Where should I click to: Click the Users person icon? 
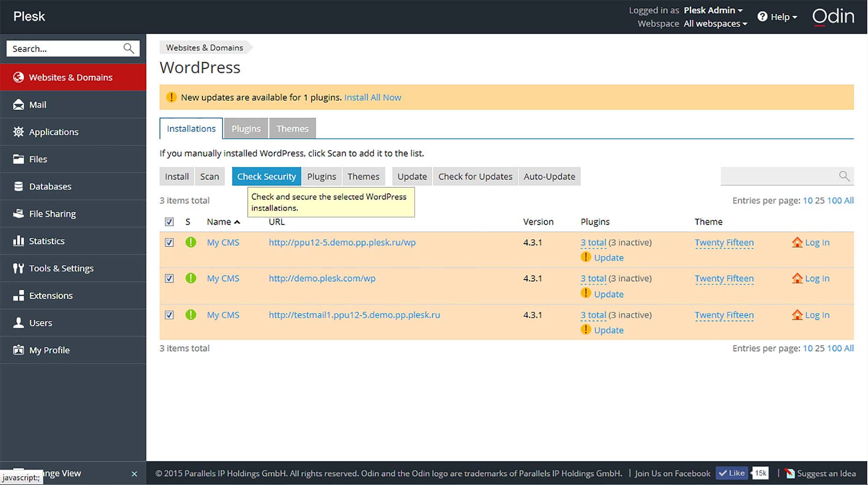click(18, 323)
